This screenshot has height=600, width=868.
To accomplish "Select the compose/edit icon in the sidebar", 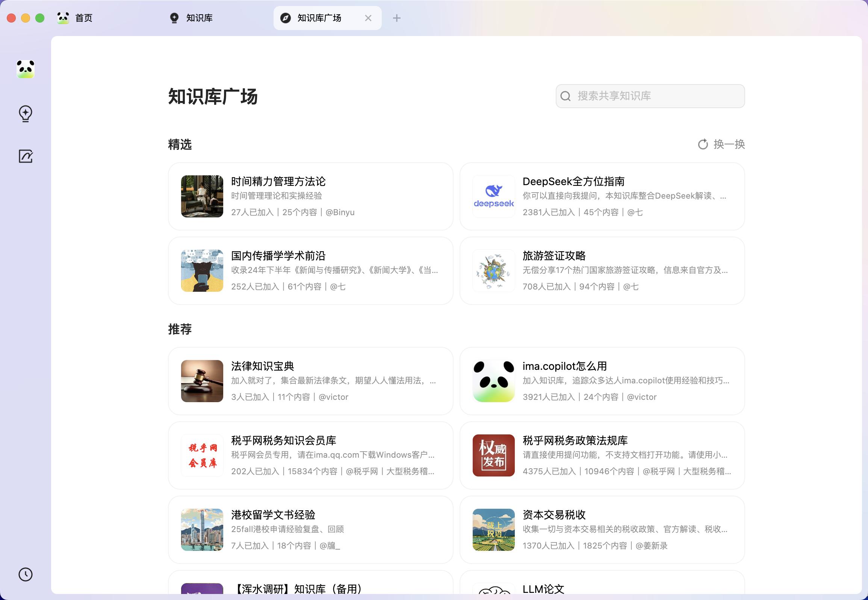I will click(x=25, y=156).
